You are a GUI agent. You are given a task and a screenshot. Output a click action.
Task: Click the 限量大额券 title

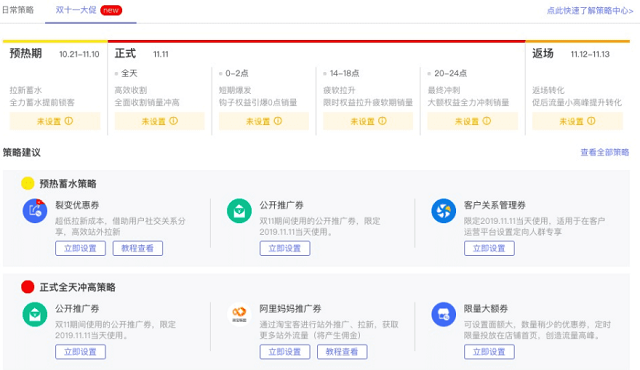(486, 308)
